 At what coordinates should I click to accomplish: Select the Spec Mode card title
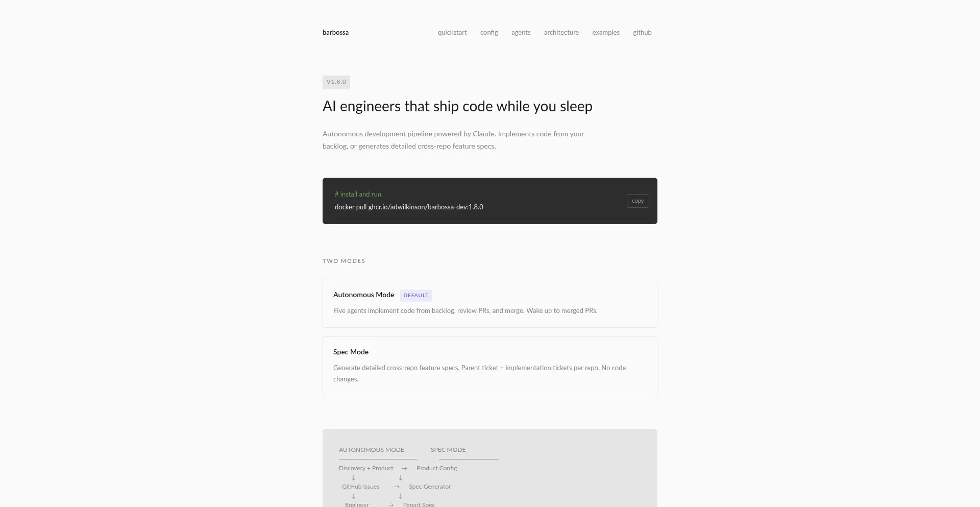351,352
